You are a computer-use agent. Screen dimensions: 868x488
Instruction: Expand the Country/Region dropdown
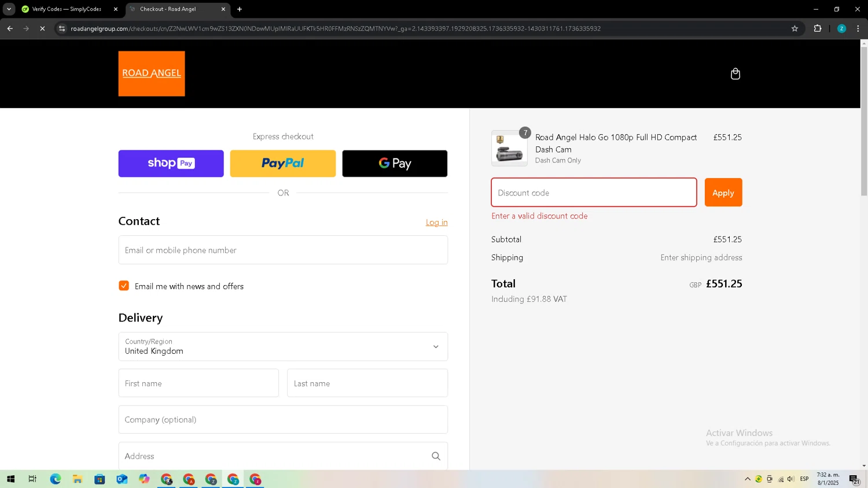[283, 346]
